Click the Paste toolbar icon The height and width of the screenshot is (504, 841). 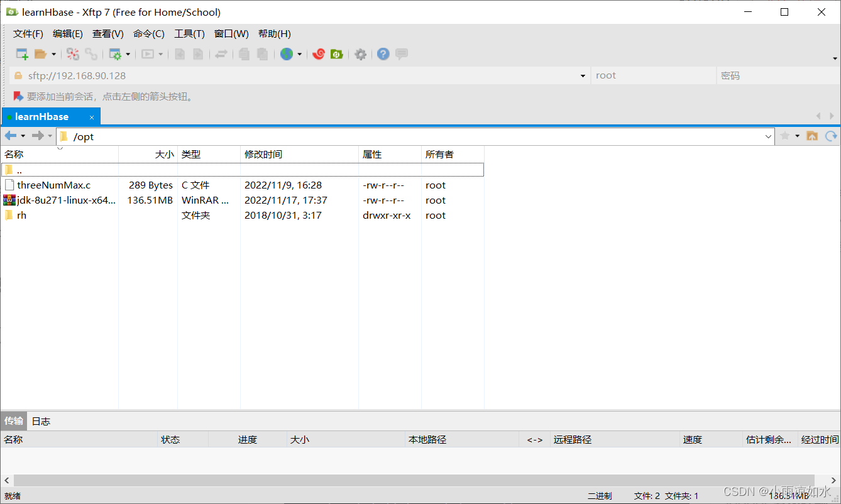(x=263, y=54)
